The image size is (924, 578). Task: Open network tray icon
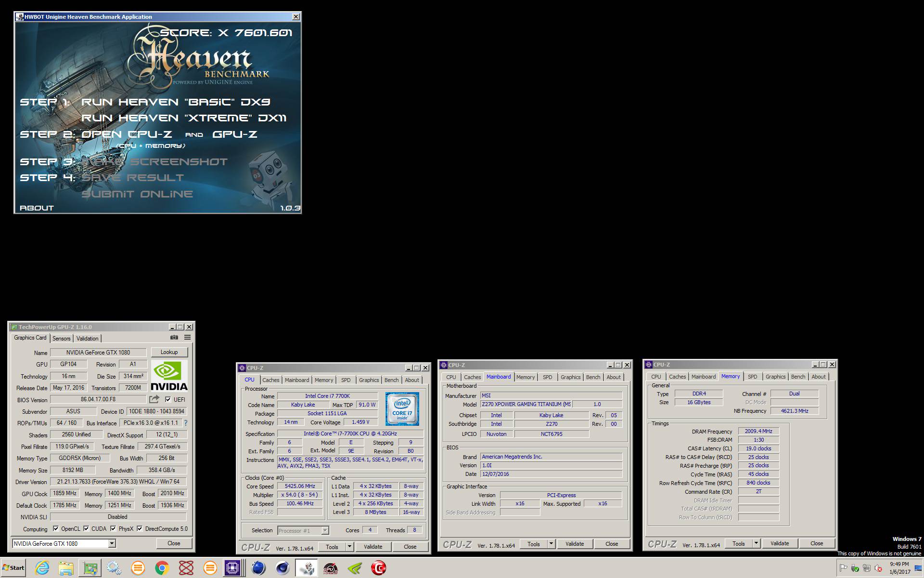pos(866,568)
